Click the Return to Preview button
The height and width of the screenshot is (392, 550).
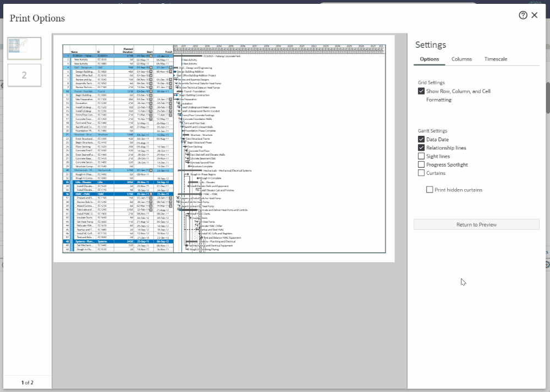click(476, 224)
